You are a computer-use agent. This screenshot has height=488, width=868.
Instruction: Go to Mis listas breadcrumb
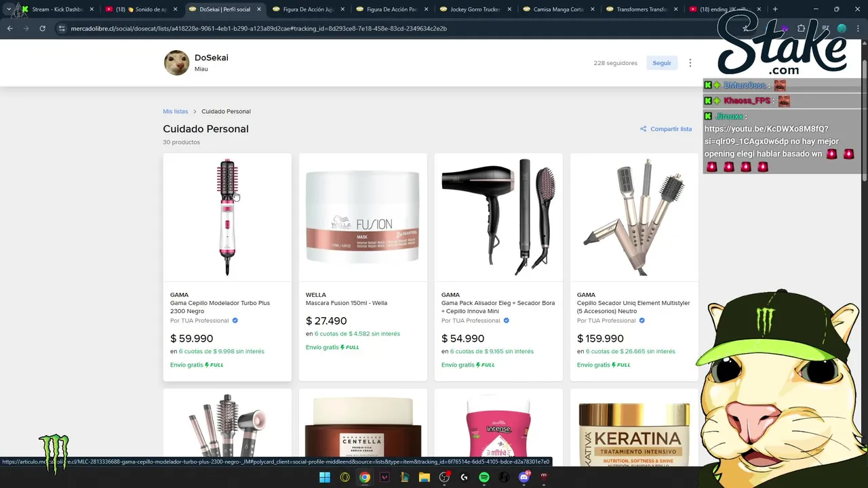(175, 111)
